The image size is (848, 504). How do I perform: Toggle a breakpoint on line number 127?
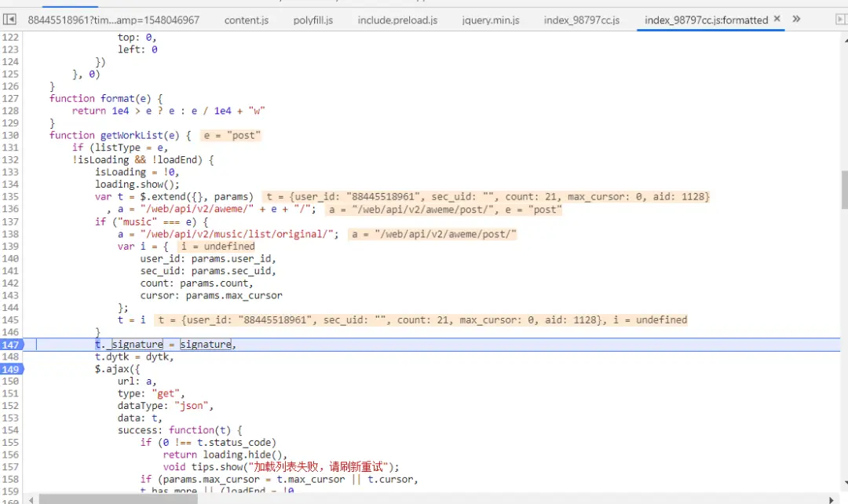click(11, 98)
